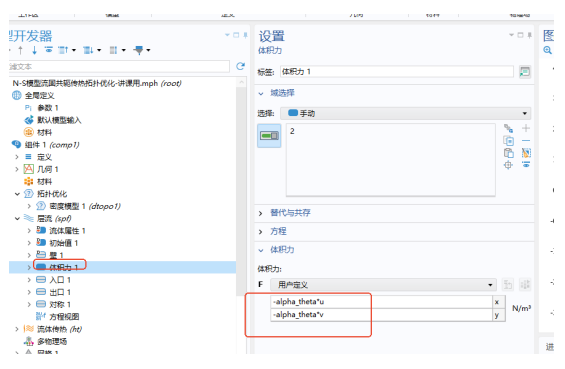Open the F 用户定义 dropdown
Image resolution: width=565 pixels, height=369 pixels.
[x=383, y=285]
